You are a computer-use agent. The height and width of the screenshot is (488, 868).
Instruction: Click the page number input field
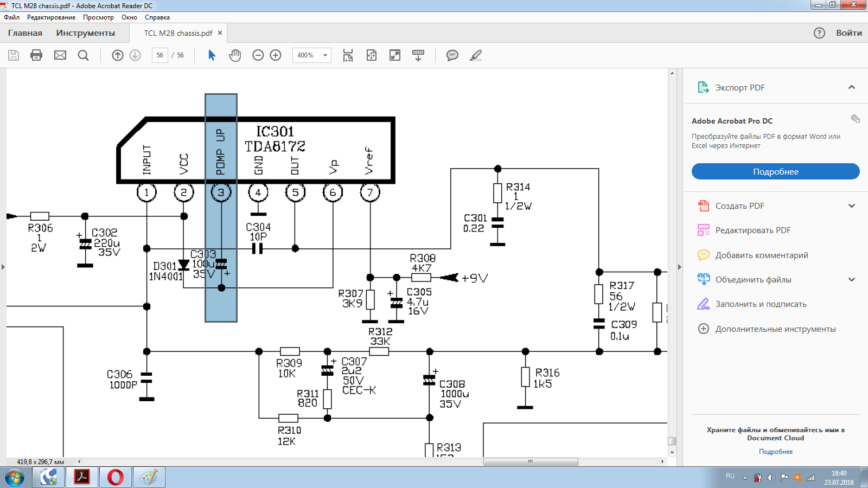click(159, 55)
